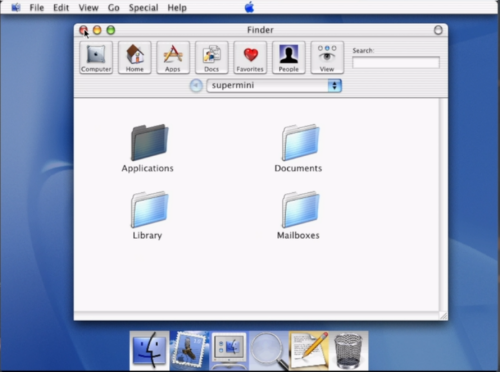500x372 pixels.
Task: Open Sherlock magnifying glass in dock
Action: pyautogui.click(x=269, y=351)
